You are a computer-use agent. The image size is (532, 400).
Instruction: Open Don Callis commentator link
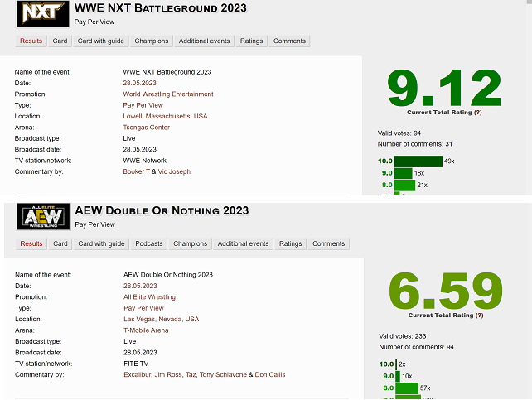click(270, 375)
